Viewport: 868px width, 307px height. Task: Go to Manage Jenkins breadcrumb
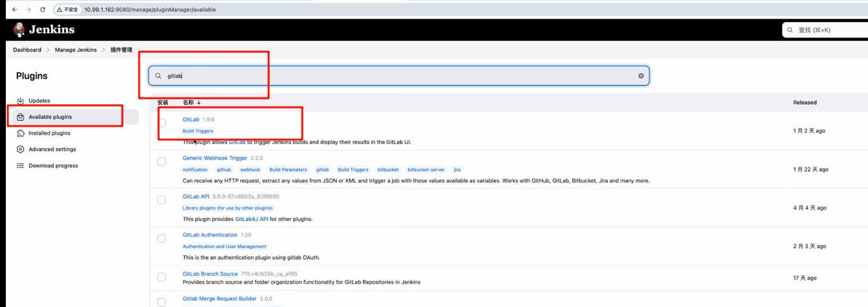point(76,50)
